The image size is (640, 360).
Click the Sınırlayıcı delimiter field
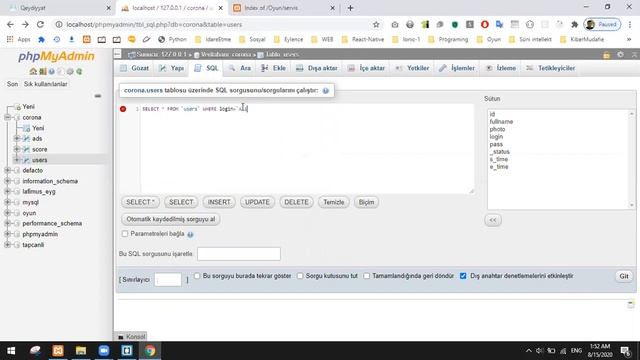(168, 280)
